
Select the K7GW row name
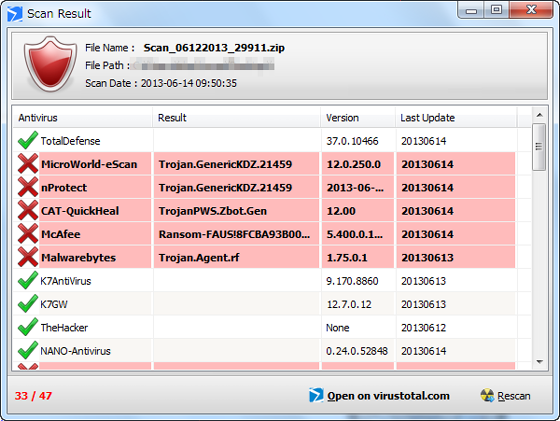[54, 304]
